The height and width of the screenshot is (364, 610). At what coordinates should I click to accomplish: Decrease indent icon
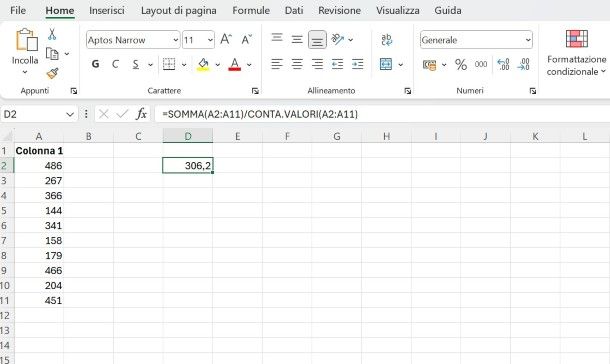tap(337, 64)
